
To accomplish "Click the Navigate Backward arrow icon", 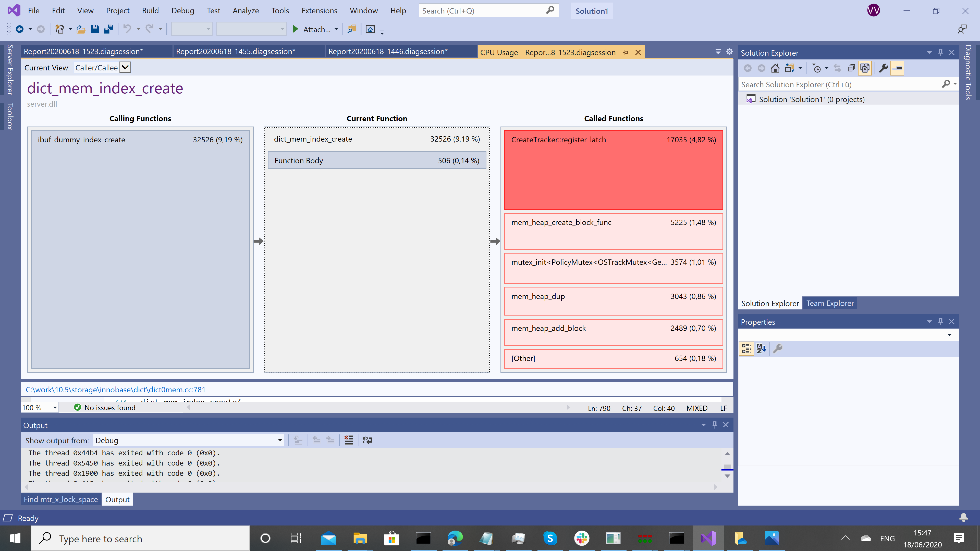I will [x=19, y=29].
